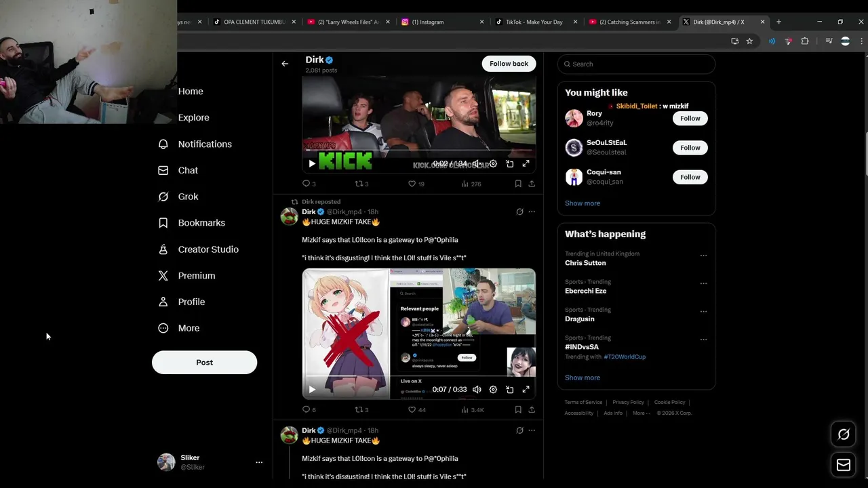Screen dimensions: 868x488
Task: Open Creator Studio icon in sidebar
Action: [163, 249]
